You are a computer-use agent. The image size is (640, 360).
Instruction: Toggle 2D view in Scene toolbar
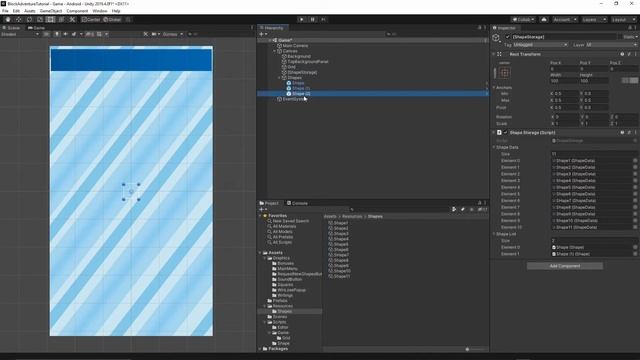47,34
